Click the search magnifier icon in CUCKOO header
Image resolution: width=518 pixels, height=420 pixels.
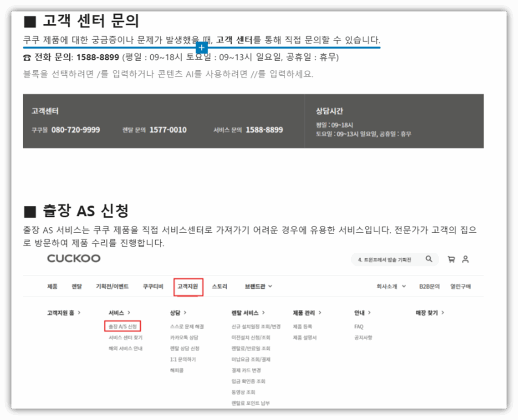(429, 259)
